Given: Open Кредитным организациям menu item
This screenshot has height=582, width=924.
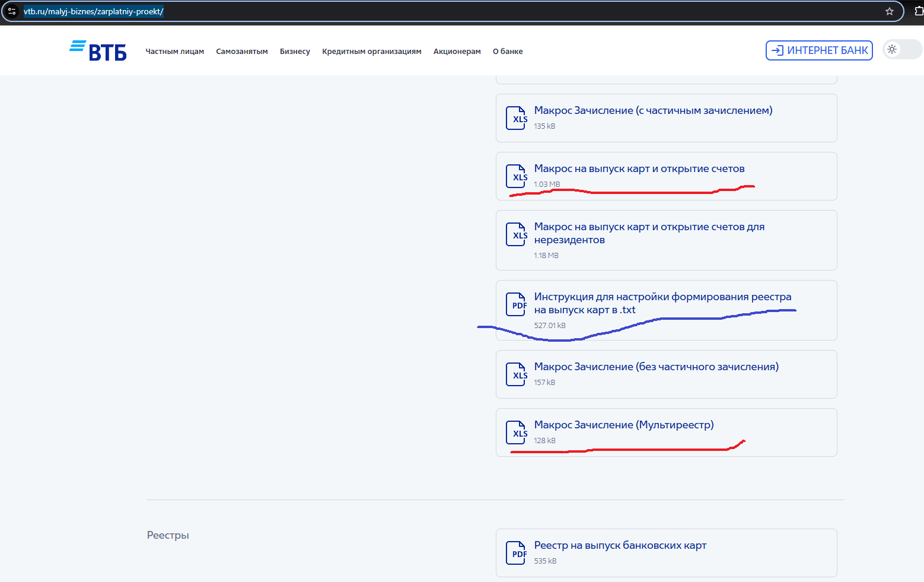Looking at the screenshot, I should click(371, 52).
